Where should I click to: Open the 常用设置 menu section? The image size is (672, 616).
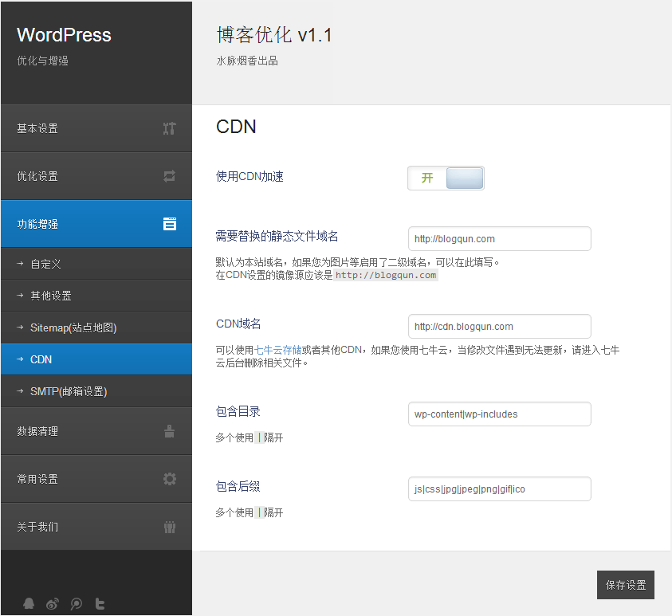pos(96,478)
